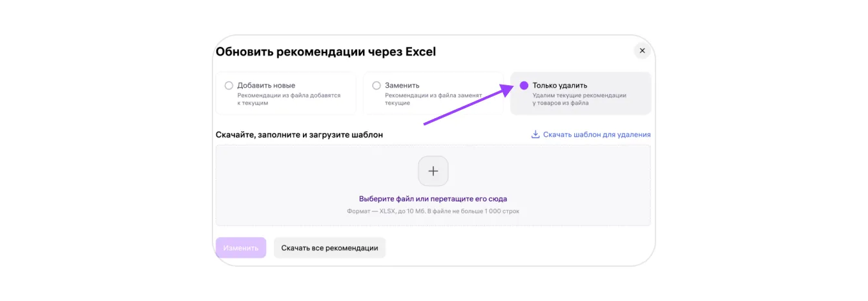Screen dimensions: 868x301
Task: Click the selected 'Только удалить' radio circle
Action: click(x=524, y=85)
